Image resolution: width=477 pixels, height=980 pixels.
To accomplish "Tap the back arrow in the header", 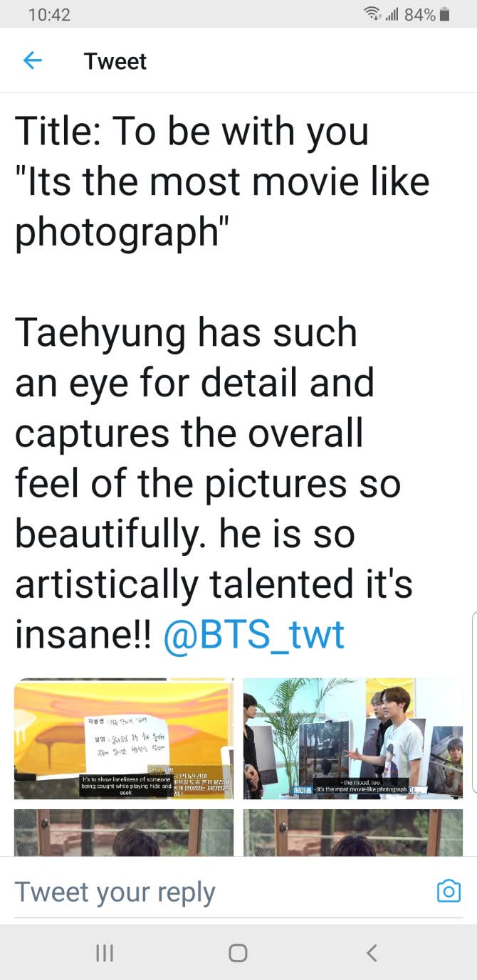I will pos(33,61).
